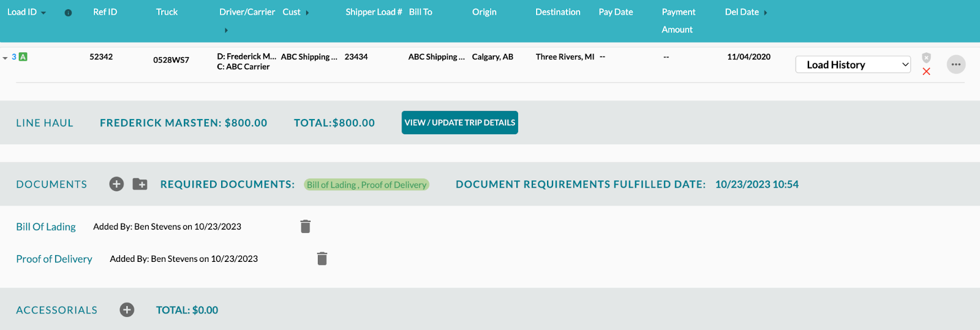The image size is (980, 330).
Task: Click the Shipper Load # column header
Action: pos(374,12)
